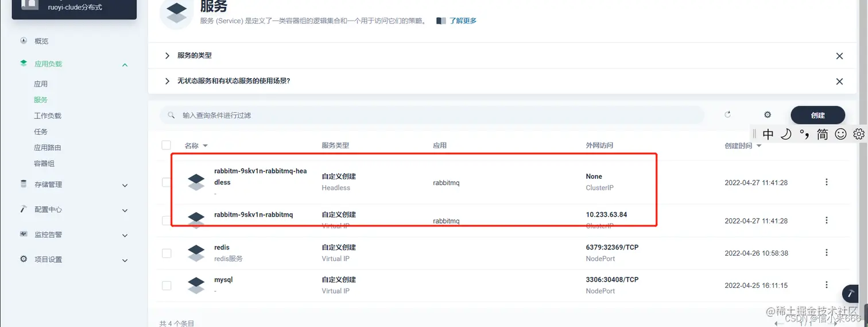Click the IME 简 simplified toggle
Viewport: 868px width, 327px height.
[x=823, y=134]
